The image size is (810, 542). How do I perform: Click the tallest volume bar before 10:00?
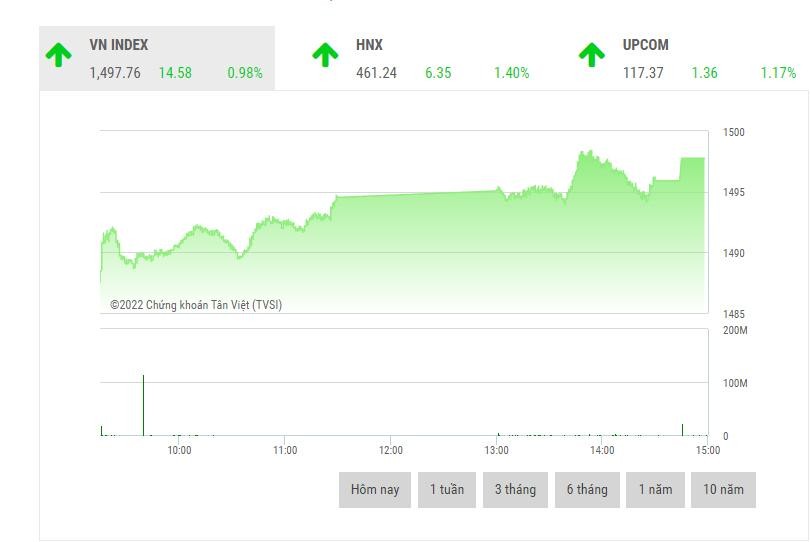coord(143,405)
